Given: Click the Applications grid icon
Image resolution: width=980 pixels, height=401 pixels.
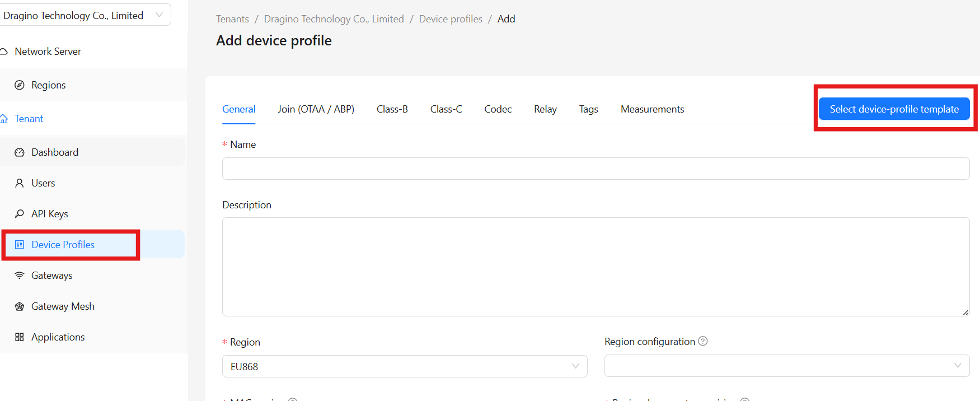Looking at the screenshot, I should pyautogui.click(x=20, y=337).
